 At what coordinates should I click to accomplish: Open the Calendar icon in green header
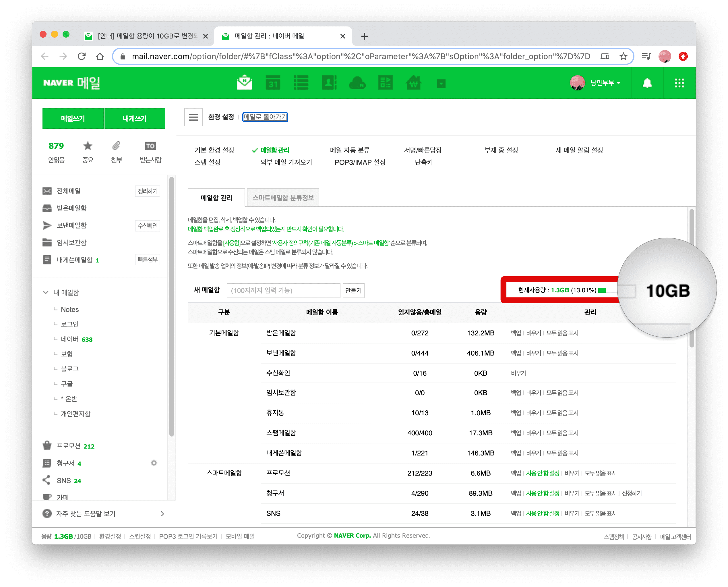273,83
